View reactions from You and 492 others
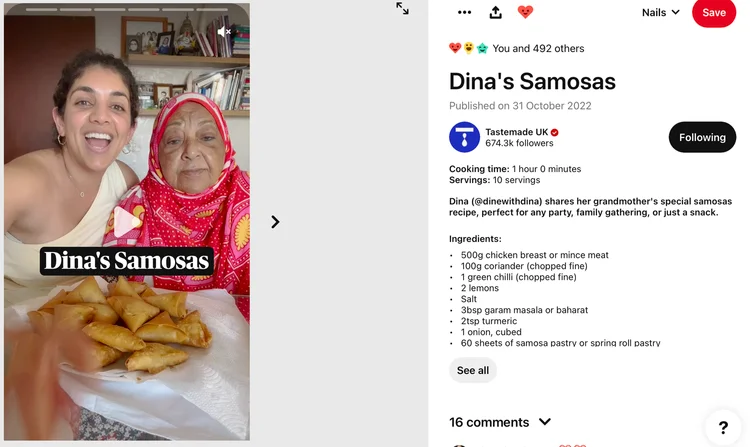The image size is (750, 447). (x=538, y=48)
